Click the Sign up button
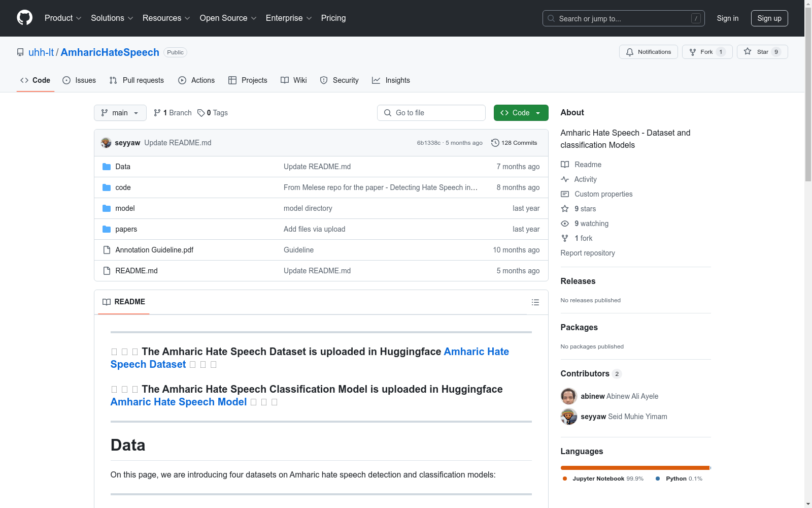This screenshot has height=508, width=812. 769,18
